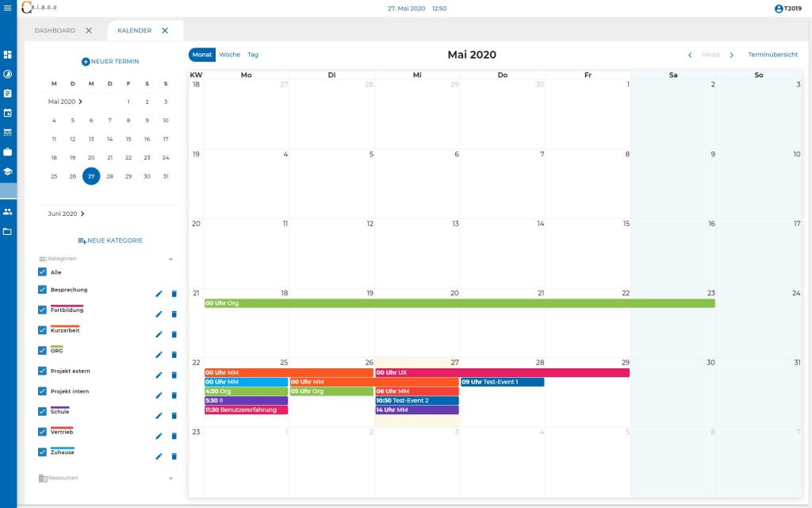Screen dimensions: 812x508
Task: Switch calendar to Woche view
Action: click(229, 55)
